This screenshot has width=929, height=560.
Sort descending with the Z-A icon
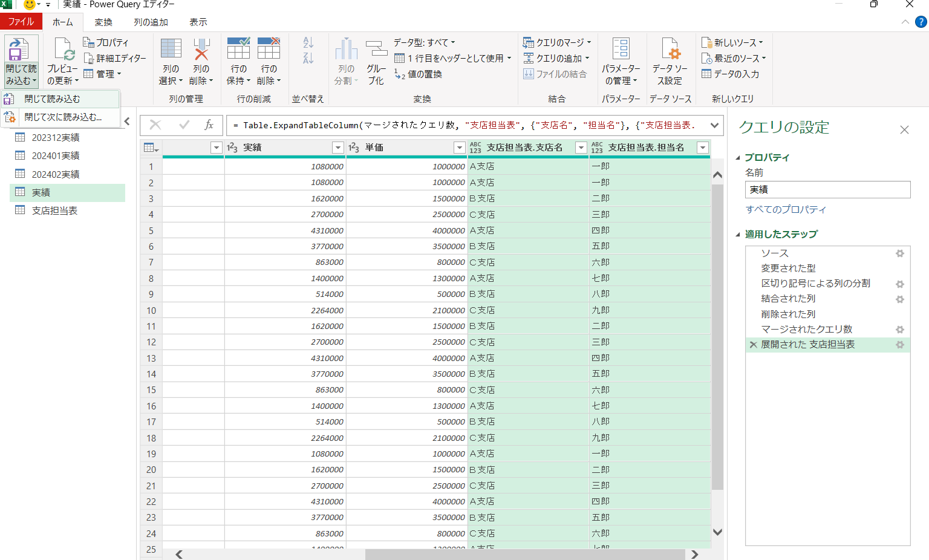point(308,58)
